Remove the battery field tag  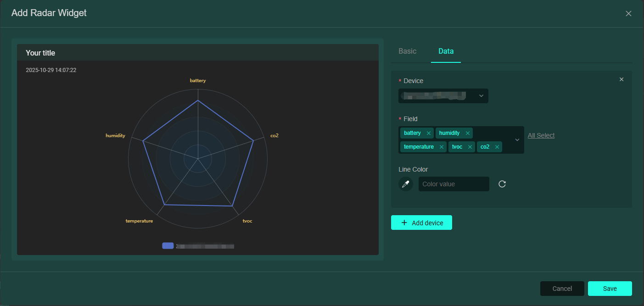pos(429,133)
